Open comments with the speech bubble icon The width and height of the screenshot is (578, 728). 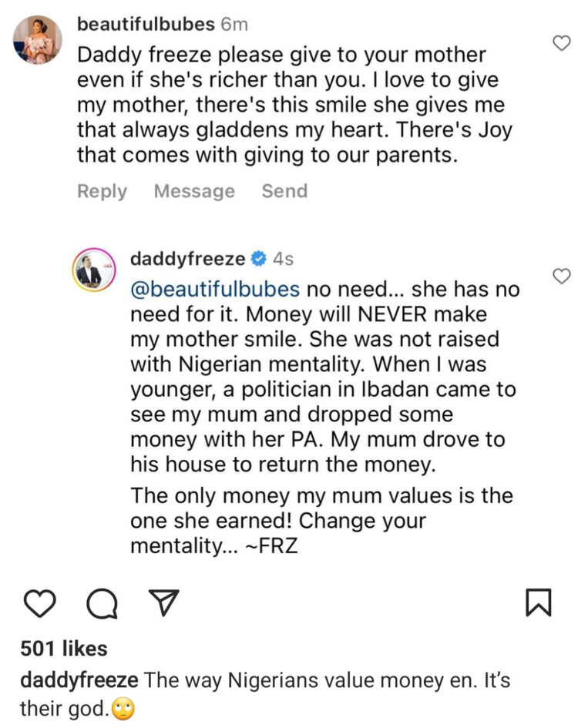coord(99,603)
